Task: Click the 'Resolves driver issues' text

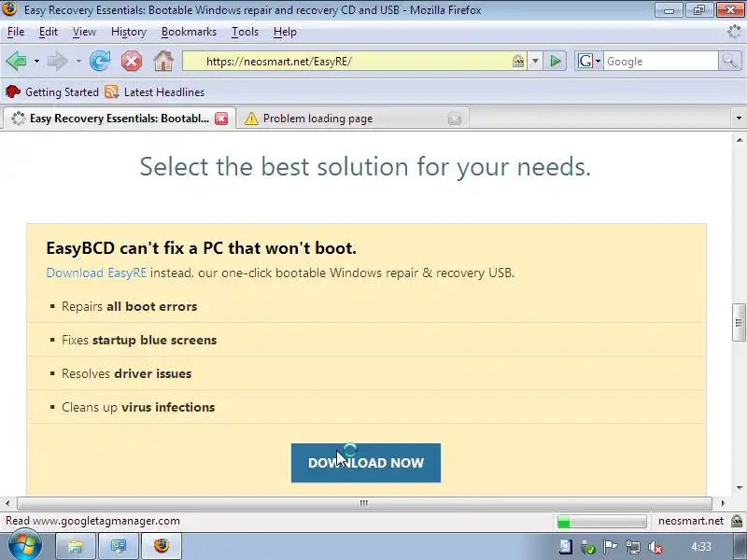Action: pyautogui.click(x=127, y=373)
